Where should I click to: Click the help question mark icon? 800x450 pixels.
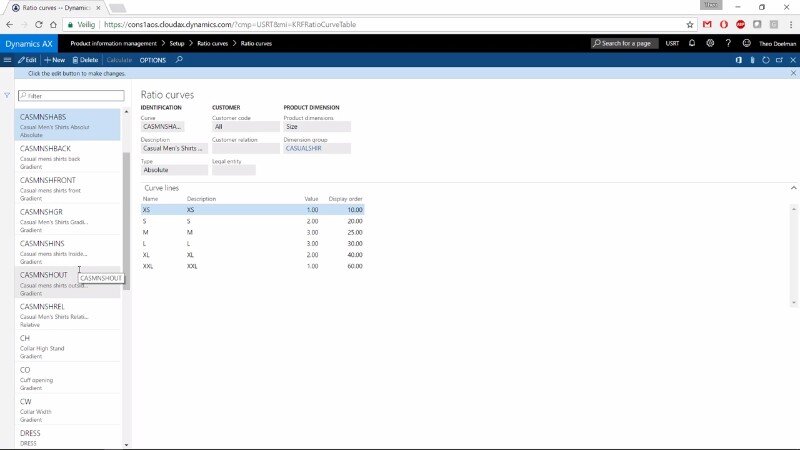(x=728, y=43)
